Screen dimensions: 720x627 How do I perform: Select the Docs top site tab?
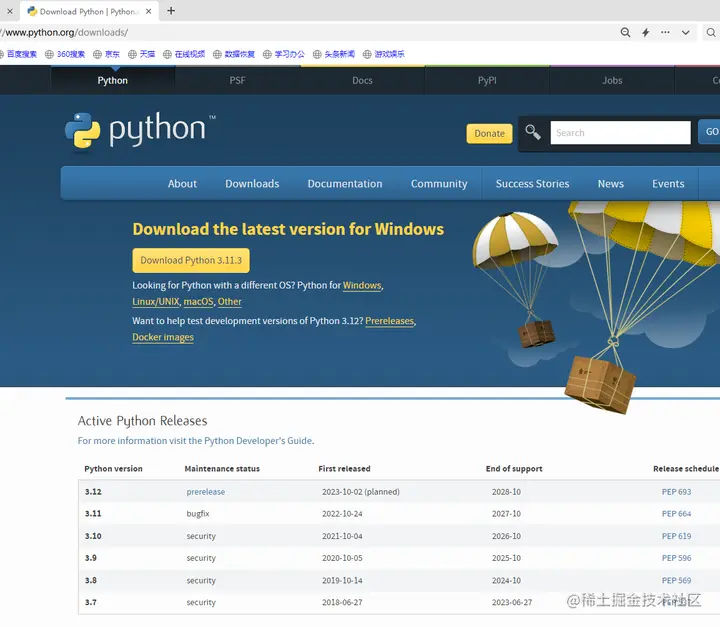(362, 80)
